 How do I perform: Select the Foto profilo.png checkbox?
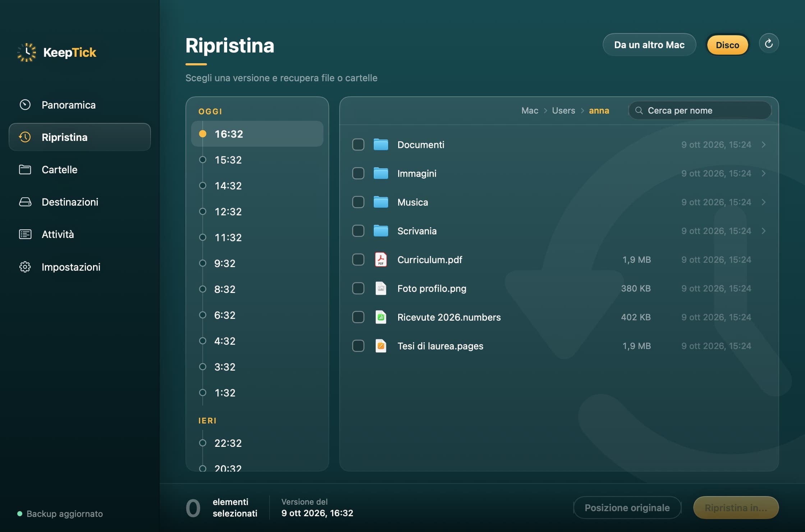pos(358,288)
